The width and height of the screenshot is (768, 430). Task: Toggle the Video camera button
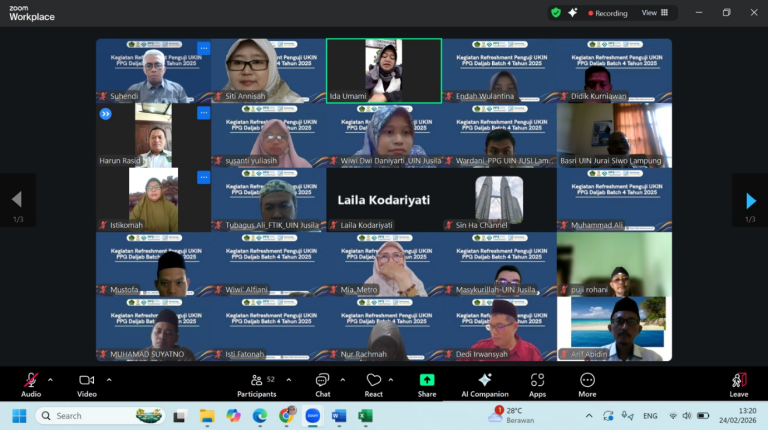(86, 384)
